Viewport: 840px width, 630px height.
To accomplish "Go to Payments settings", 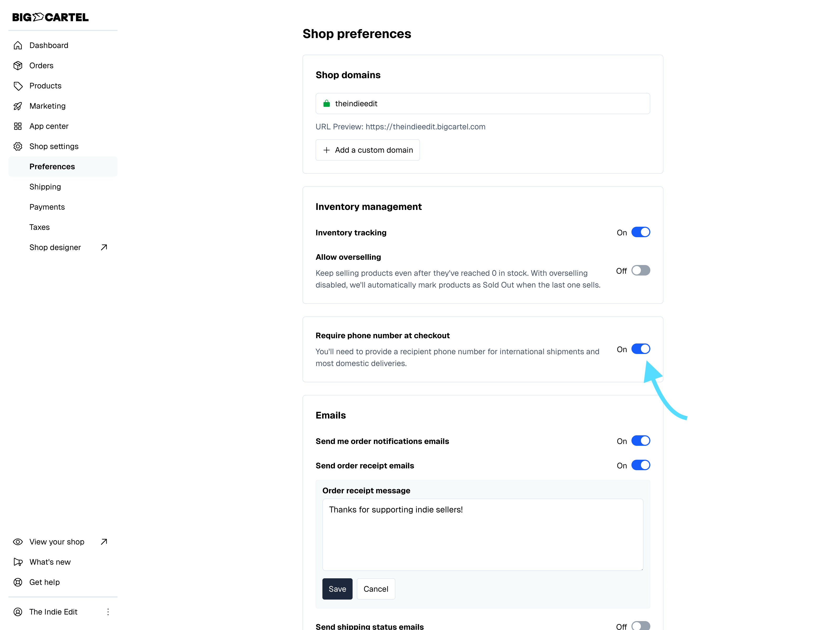I will (x=47, y=207).
